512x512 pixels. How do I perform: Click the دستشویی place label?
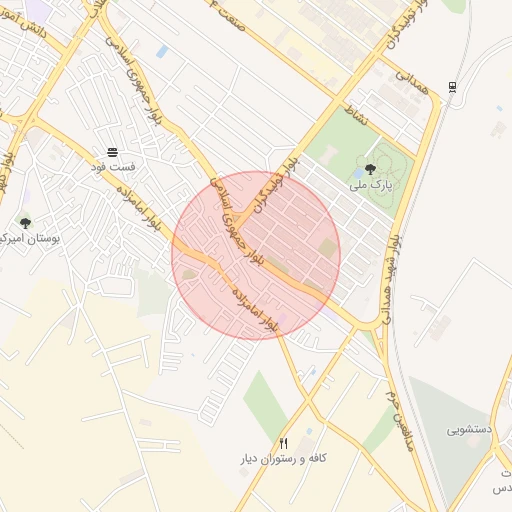pos(469,429)
